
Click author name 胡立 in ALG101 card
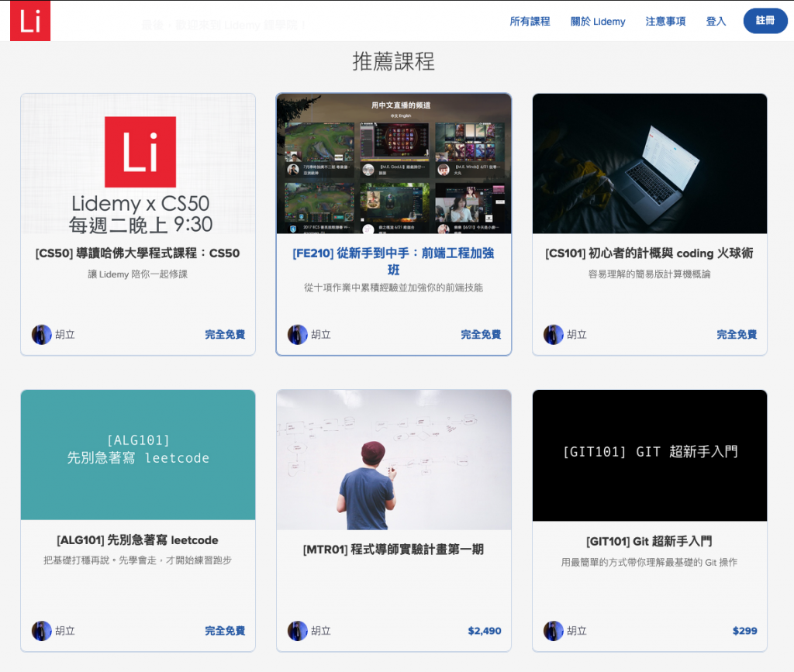tap(65, 631)
